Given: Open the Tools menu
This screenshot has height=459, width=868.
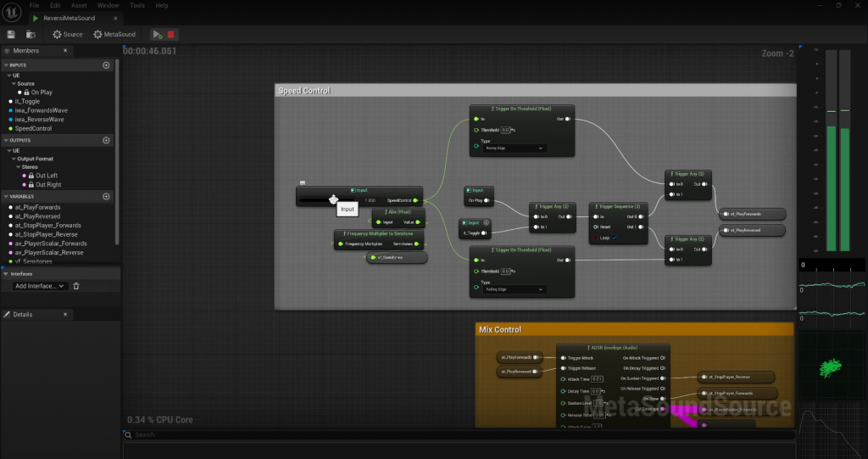Looking at the screenshot, I should pos(137,6).
